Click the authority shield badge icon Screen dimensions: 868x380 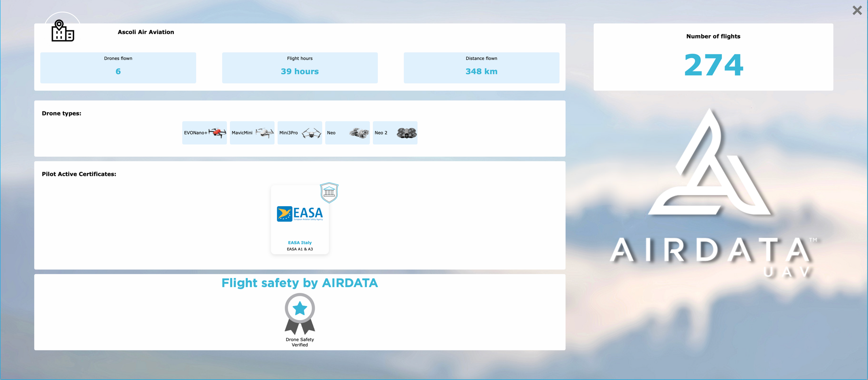pos(329,192)
